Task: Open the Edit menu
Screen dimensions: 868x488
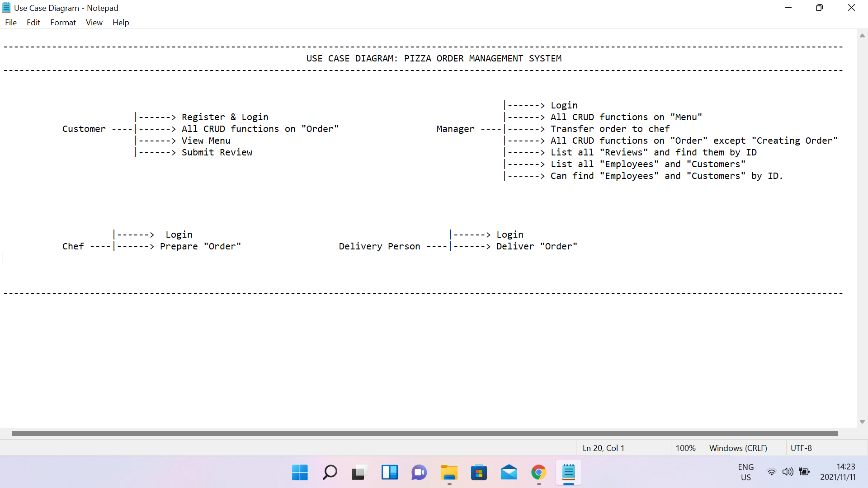Action: point(33,23)
